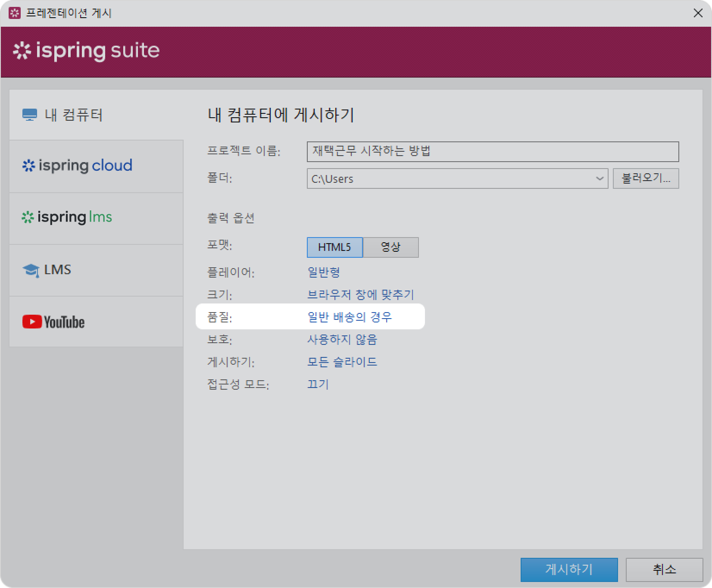Click the green iSpring LMS logo icon
Viewport: 712px width, 588px height.
28,218
